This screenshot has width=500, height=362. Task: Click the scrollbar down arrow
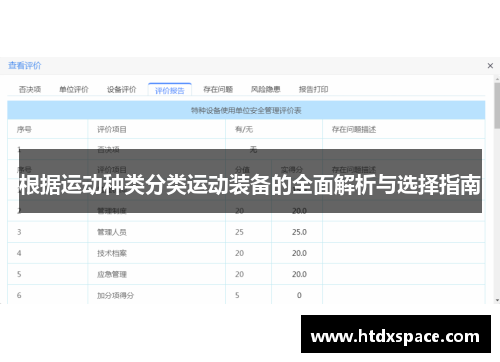[497, 300]
